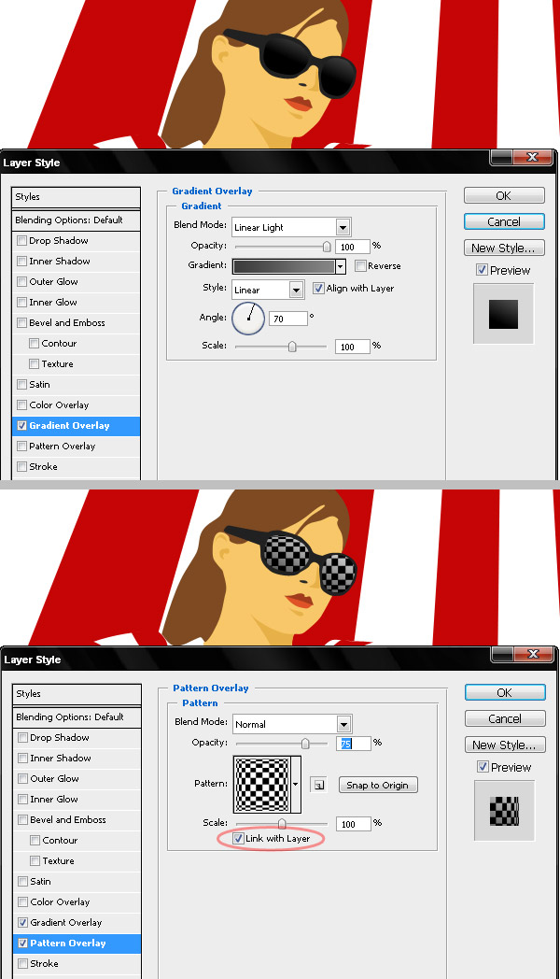Toggle the Link with Layer checkbox
The image size is (560, 979).
[238, 839]
